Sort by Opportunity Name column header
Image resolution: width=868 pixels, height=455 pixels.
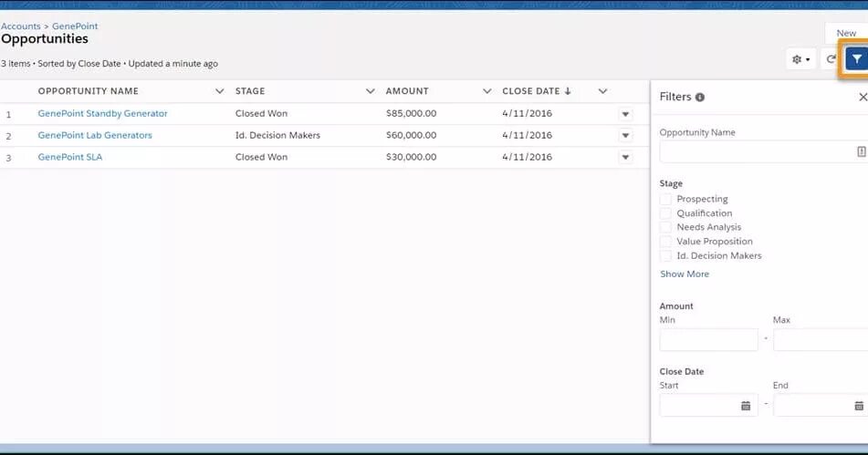tap(88, 91)
